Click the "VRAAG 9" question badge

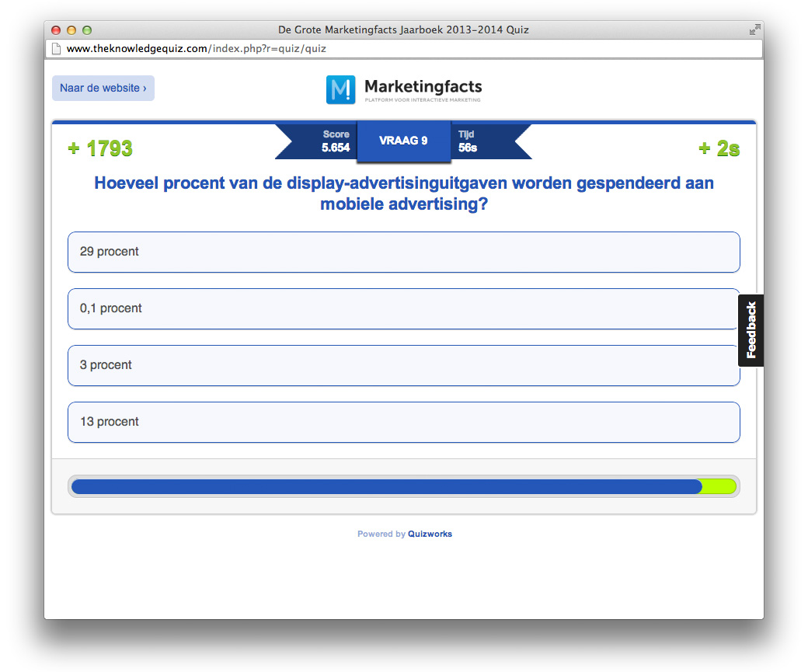(403, 141)
